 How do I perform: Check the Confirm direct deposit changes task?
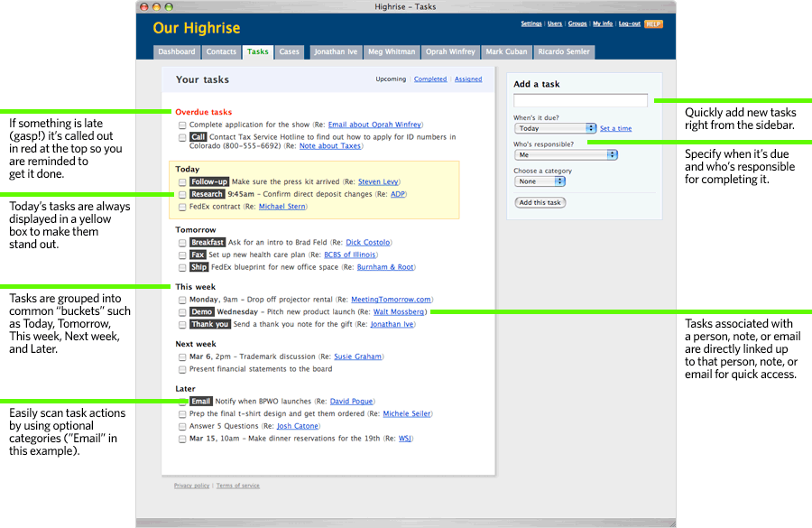(x=182, y=195)
